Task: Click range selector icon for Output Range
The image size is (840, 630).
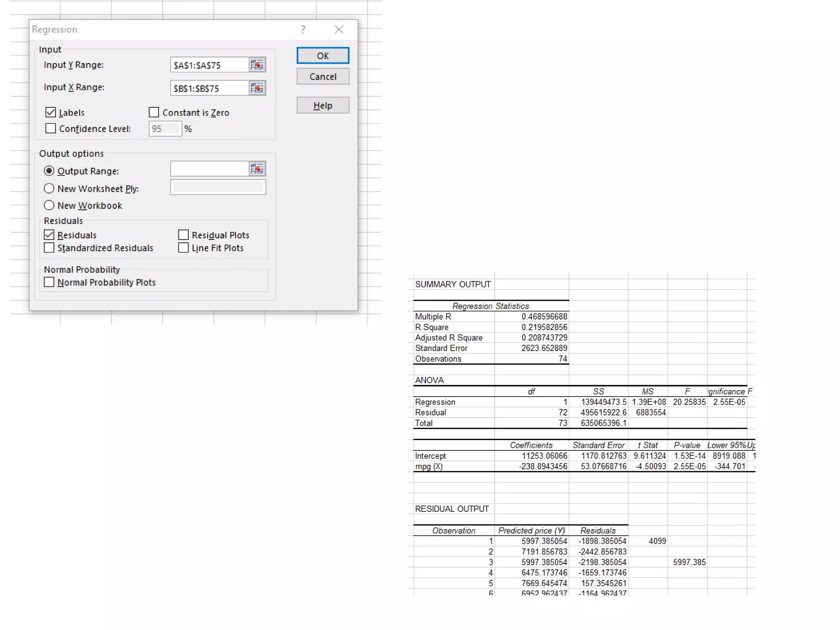Action: click(257, 169)
